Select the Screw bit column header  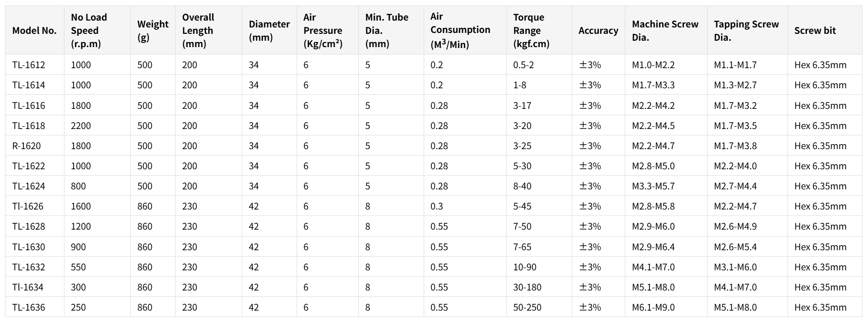815,31
